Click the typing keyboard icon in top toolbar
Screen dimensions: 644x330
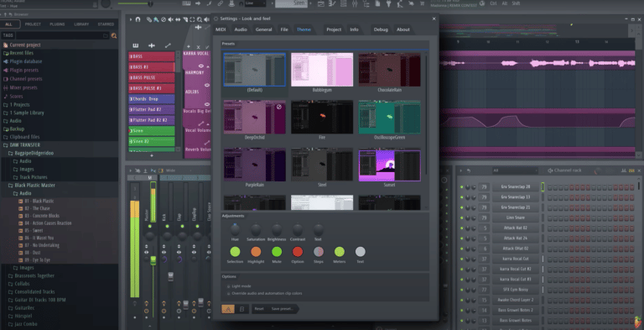tap(186, 3)
